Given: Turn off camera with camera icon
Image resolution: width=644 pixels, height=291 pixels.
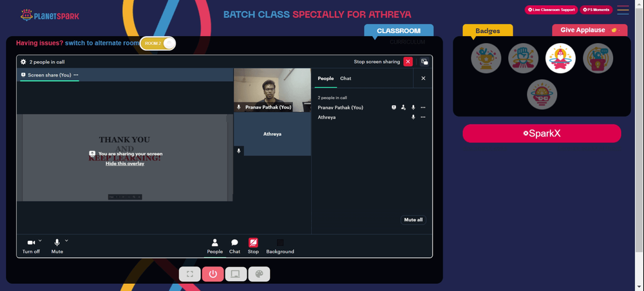Looking at the screenshot, I should coord(31,243).
